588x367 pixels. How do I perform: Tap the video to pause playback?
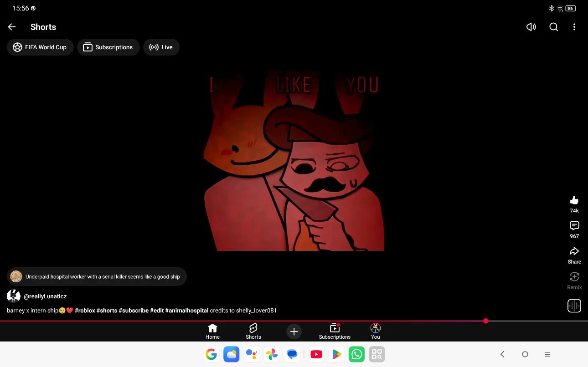click(x=294, y=159)
